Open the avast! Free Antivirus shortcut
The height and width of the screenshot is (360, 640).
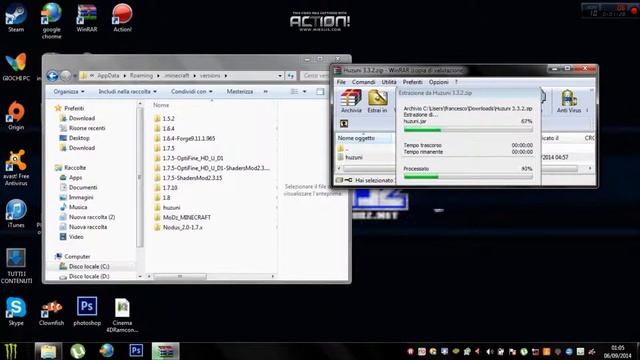click(16, 167)
